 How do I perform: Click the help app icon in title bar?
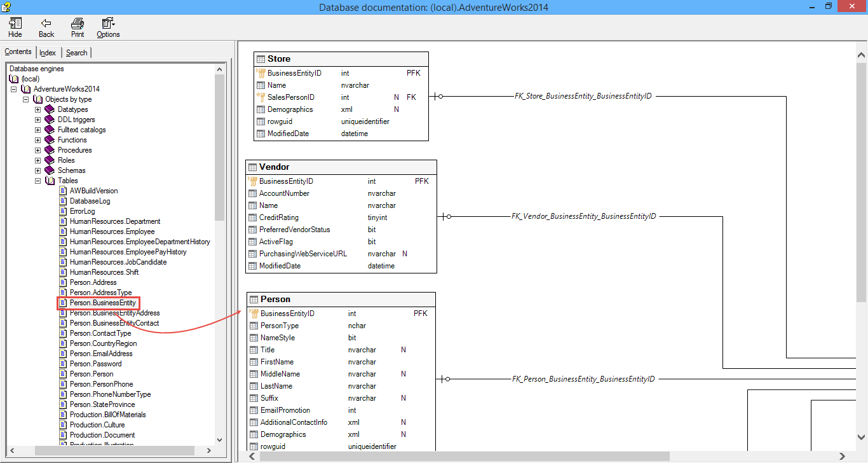[6, 7]
